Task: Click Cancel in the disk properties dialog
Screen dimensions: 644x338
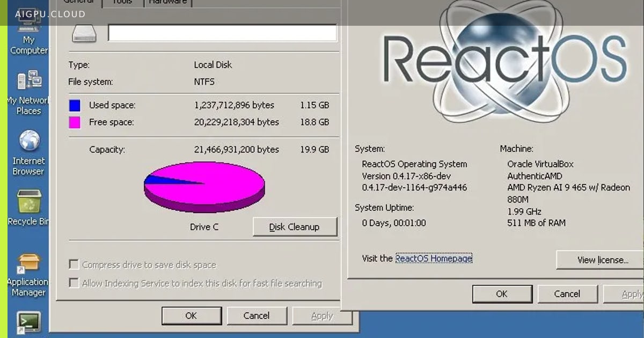Action: point(257,316)
